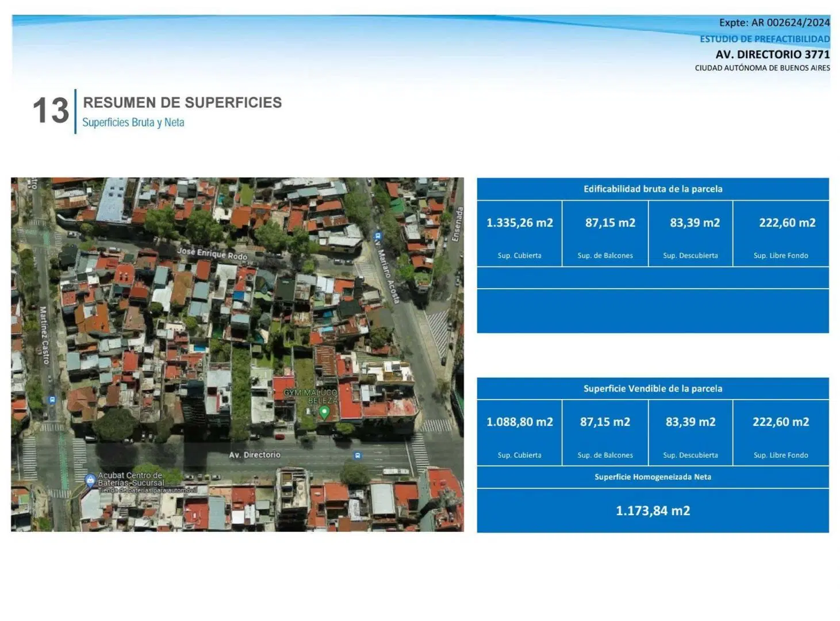Viewport: 840px width, 621px height.
Task: Click '222,60 m2' in the Edificabilidad bruta table
Action: [787, 223]
